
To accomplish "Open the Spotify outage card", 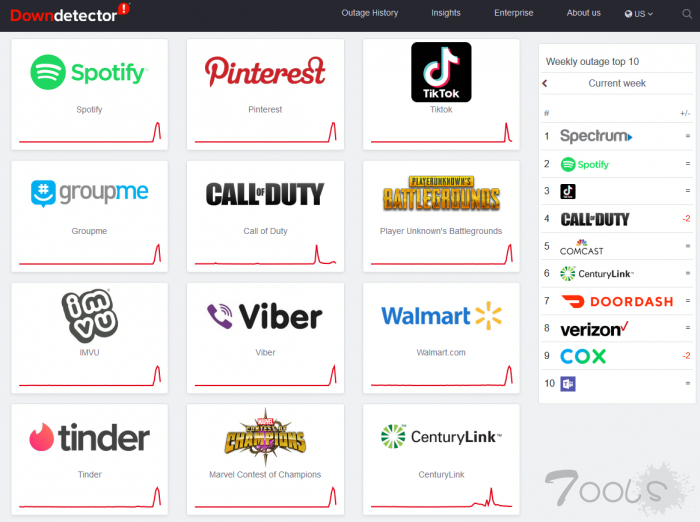I will 89,94.
